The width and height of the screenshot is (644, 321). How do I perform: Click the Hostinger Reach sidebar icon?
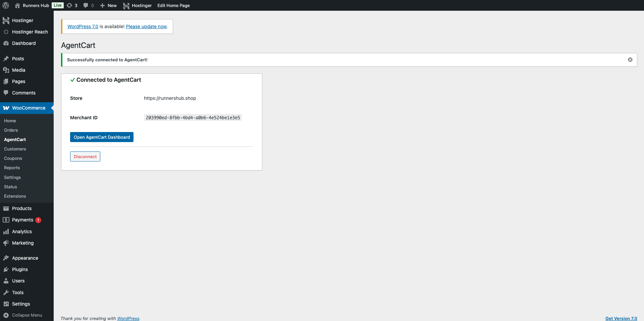(x=6, y=32)
